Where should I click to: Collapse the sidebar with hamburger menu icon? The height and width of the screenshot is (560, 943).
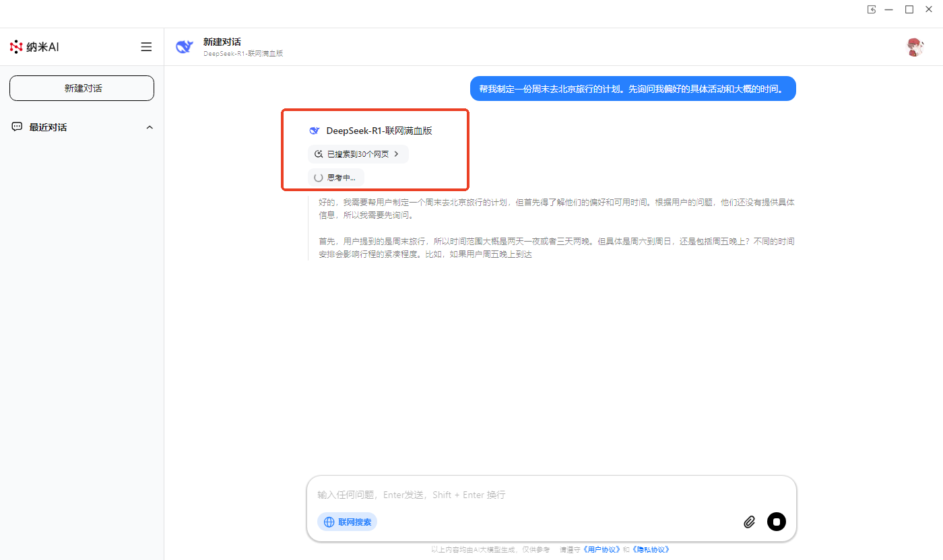146,47
